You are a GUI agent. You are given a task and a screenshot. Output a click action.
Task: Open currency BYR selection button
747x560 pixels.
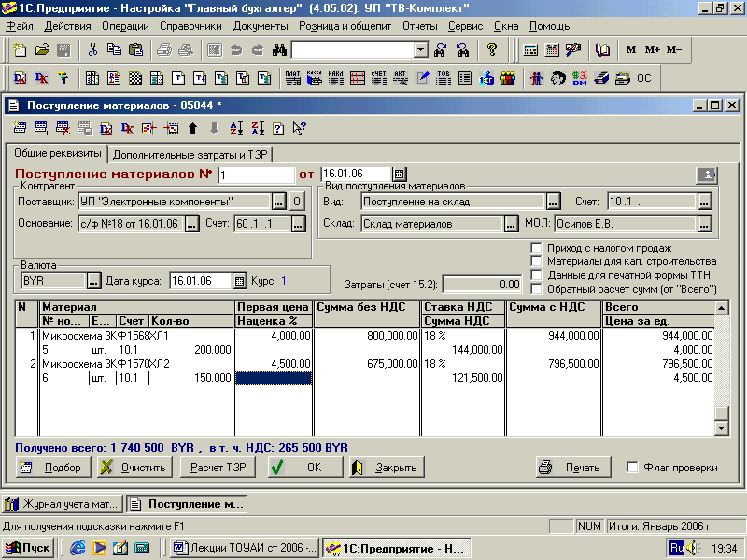[x=94, y=281]
